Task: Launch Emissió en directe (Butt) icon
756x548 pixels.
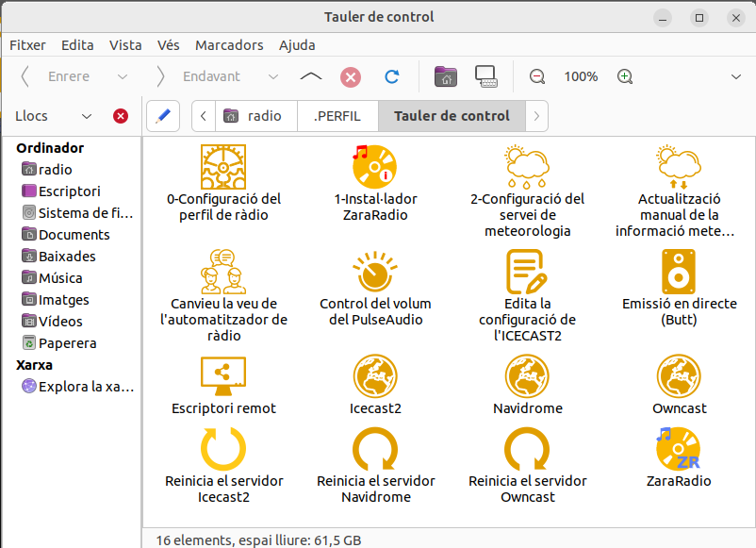Action: (x=679, y=272)
